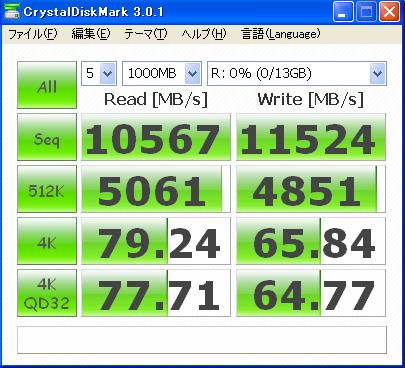This screenshot has width=405, height=368.
Task: Click the CrystalDiskMark title bar icon
Action: click(12, 12)
